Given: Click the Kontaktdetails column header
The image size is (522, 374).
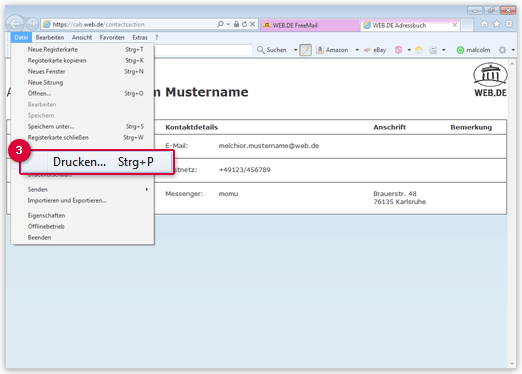Looking at the screenshot, I should (x=191, y=127).
